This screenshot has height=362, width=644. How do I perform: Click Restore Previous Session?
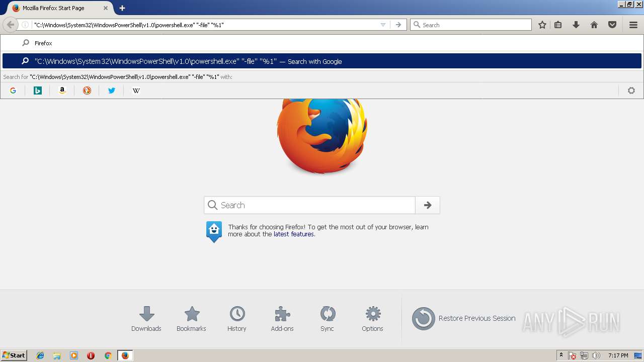pos(464,318)
